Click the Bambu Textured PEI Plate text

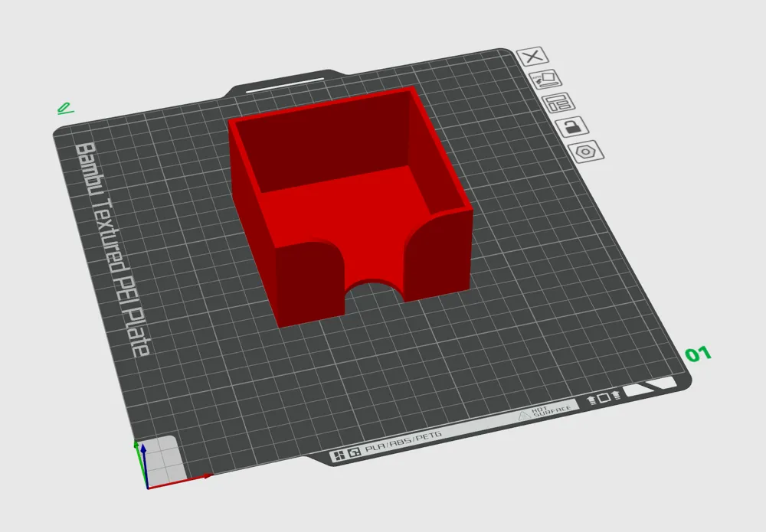pyautogui.click(x=111, y=249)
